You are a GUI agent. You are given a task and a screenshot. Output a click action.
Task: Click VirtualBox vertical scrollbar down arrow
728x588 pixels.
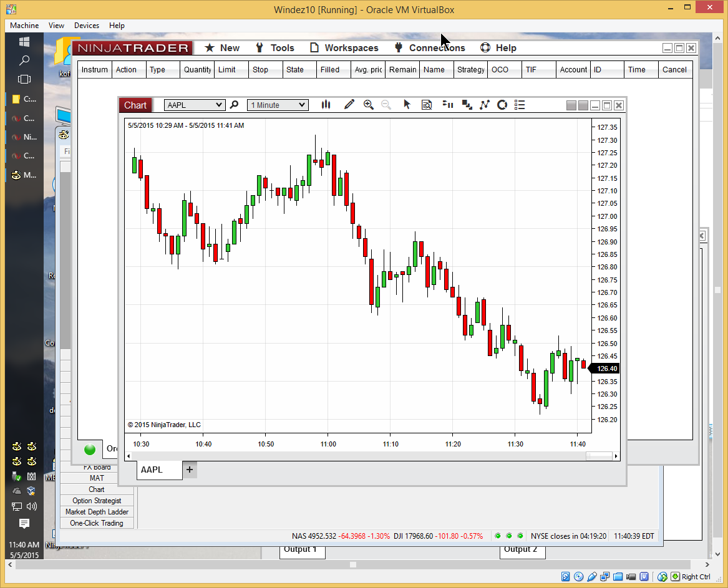pyautogui.click(x=717, y=554)
